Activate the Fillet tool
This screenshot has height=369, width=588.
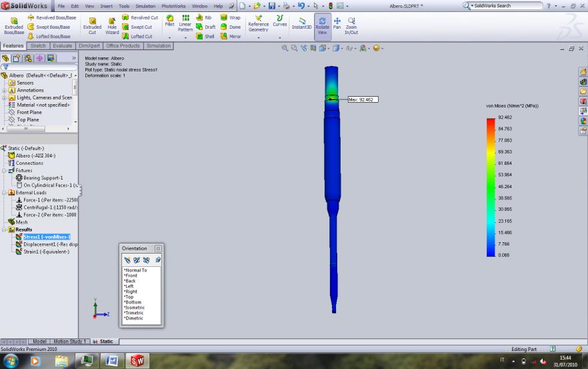tap(170, 23)
